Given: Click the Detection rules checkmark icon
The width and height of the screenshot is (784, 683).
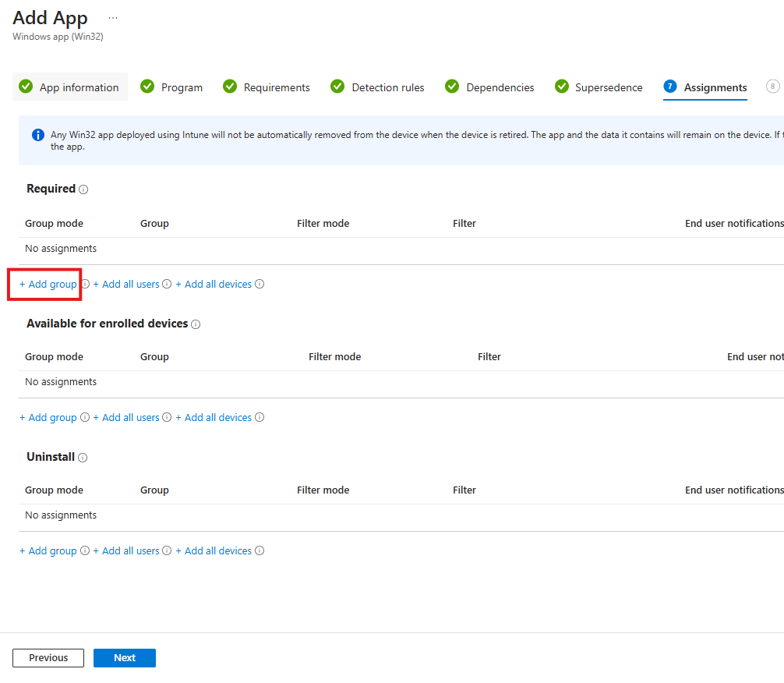Looking at the screenshot, I should 337,87.
